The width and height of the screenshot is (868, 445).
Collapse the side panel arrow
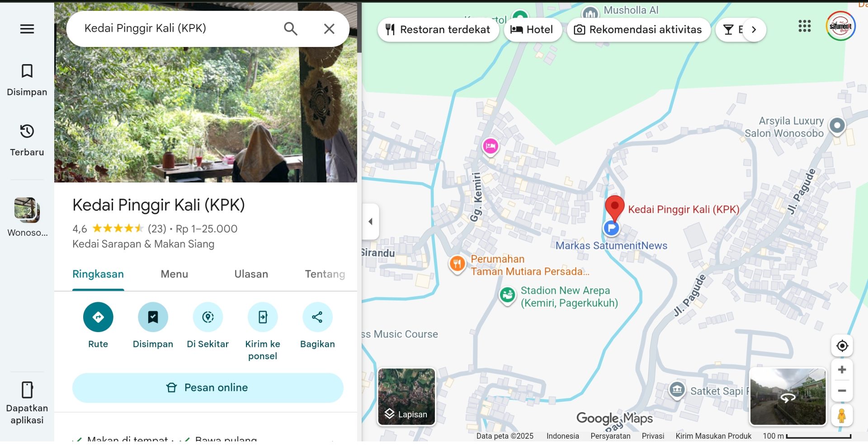371,221
